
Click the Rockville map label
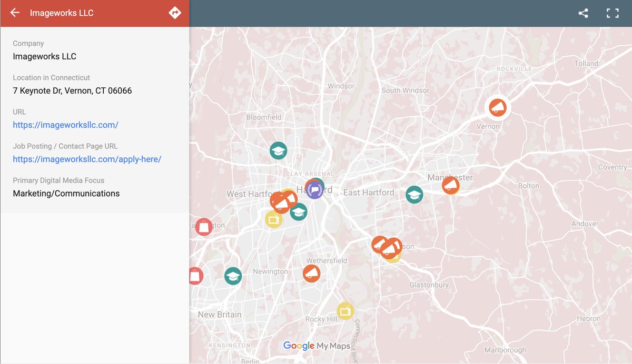pyautogui.click(x=514, y=69)
